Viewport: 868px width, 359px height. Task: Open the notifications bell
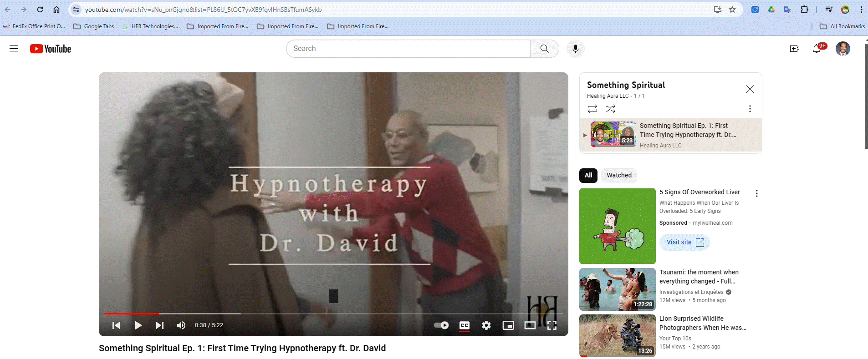tap(817, 49)
